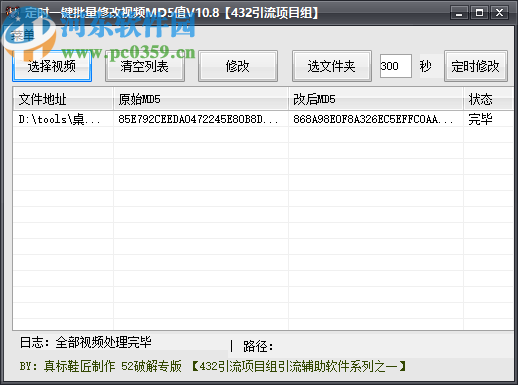The width and height of the screenshot is (518, 385).
Task: Click the BY: 真标鞋匠制作 footer text
Action: click(x=67, y=366)
